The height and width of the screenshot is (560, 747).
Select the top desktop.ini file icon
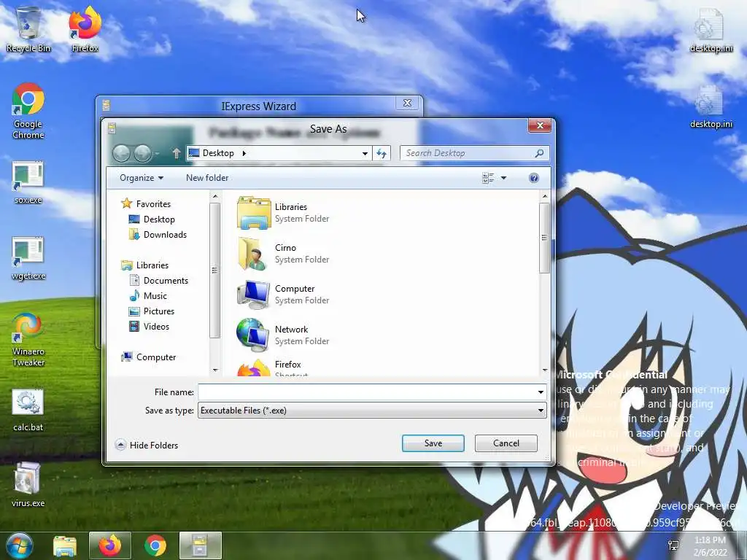tap(711, 29)
